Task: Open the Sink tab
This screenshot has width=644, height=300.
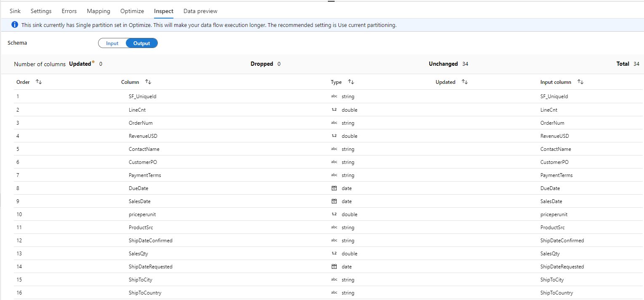Action: coord(15,11)
